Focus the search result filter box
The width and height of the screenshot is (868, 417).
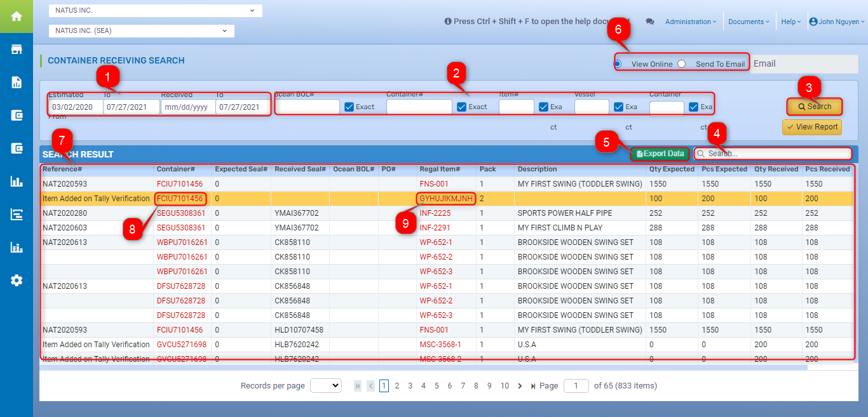point(773,154)
